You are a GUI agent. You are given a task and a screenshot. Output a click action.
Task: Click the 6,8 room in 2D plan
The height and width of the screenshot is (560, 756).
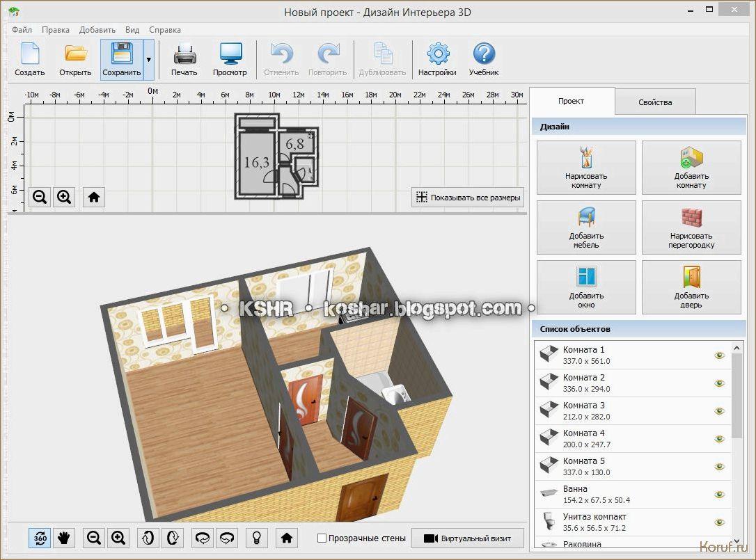click(x=294, y=143)
